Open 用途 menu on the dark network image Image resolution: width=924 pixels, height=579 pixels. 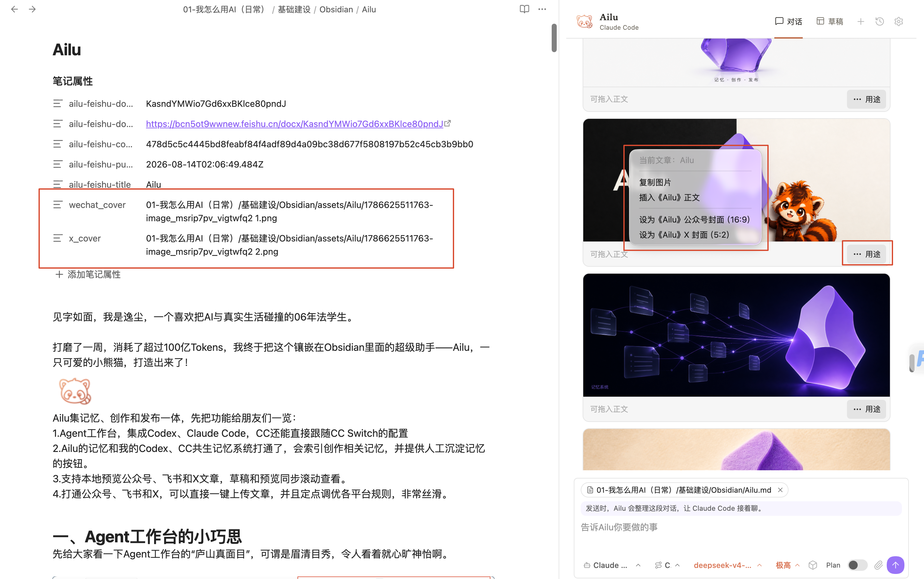pyautogui.click(x=866, y=409)
